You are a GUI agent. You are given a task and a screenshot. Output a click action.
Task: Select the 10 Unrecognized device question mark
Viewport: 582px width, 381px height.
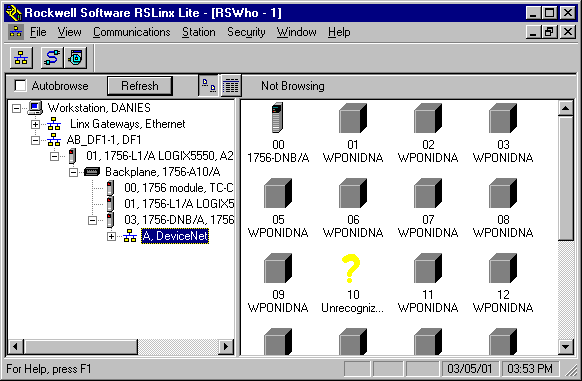click(x=351, y=268)
